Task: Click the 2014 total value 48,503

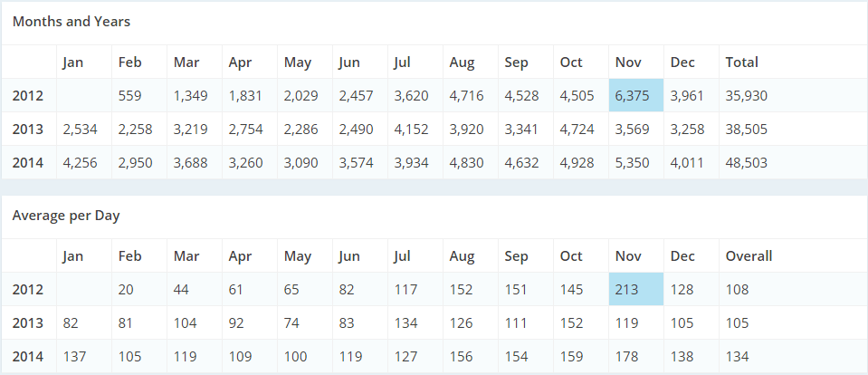Action: pos(746,163)
